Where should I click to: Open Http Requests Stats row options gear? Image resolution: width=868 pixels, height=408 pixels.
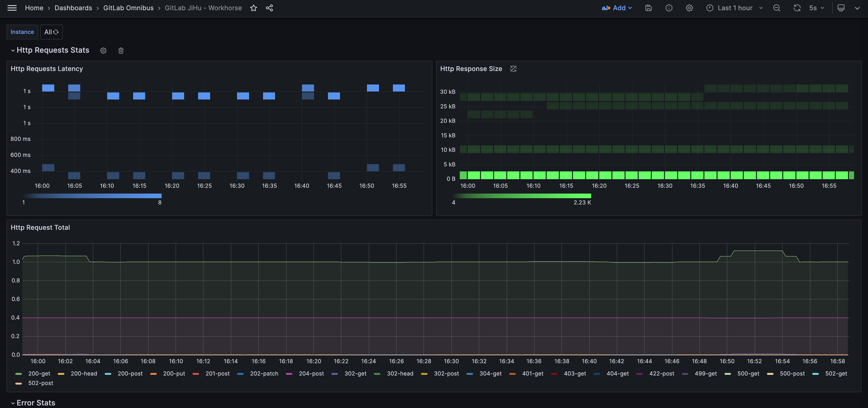[103, 51]
